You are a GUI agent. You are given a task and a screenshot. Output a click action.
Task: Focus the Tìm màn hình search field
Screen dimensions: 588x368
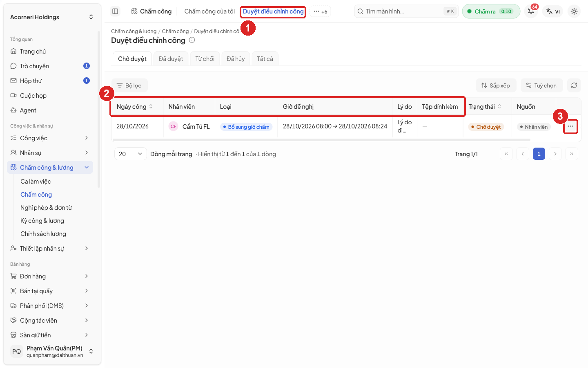[x=407, y=11]
